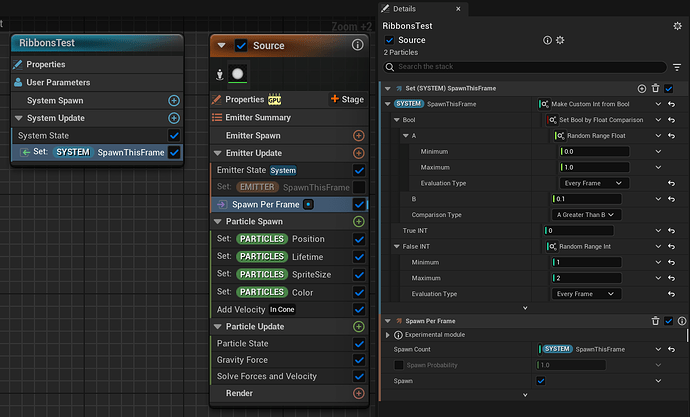Open SpawnThisFrame input source dropdown arrow
690x417 pixels.
pyautogui.click(x=658, y=104)
